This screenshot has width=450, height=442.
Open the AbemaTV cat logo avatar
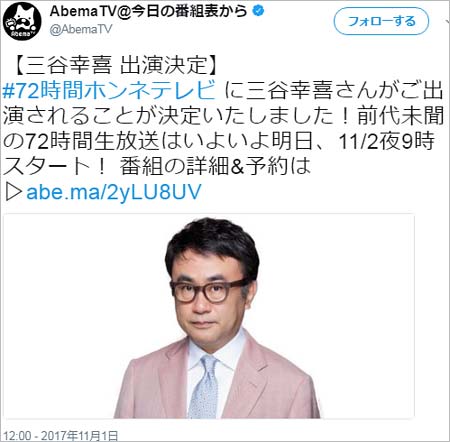[x=22, y=21]
